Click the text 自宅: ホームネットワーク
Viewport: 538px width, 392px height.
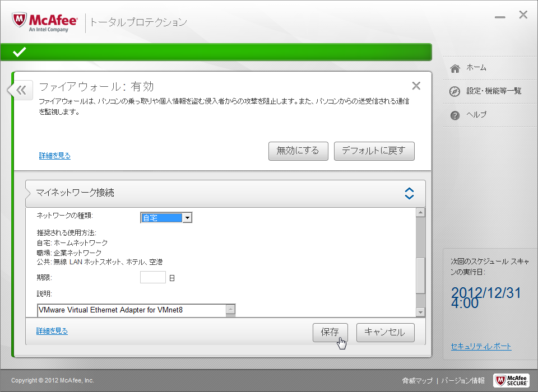pos(72,243)
